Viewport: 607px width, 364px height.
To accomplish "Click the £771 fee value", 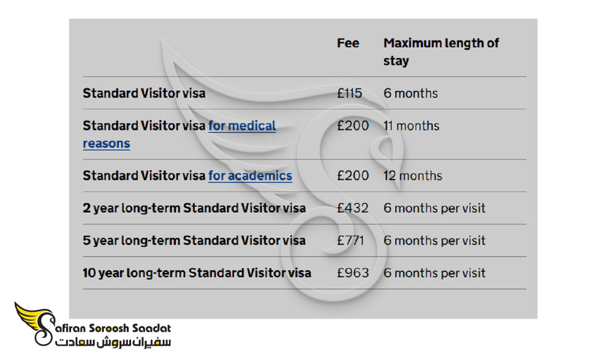I will pos(350,241).
